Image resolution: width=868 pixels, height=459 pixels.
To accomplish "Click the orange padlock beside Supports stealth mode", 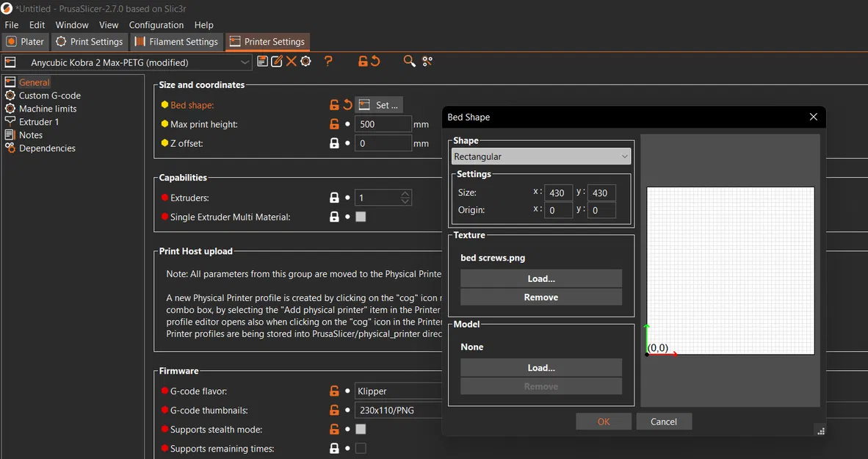I will (334, 429).
